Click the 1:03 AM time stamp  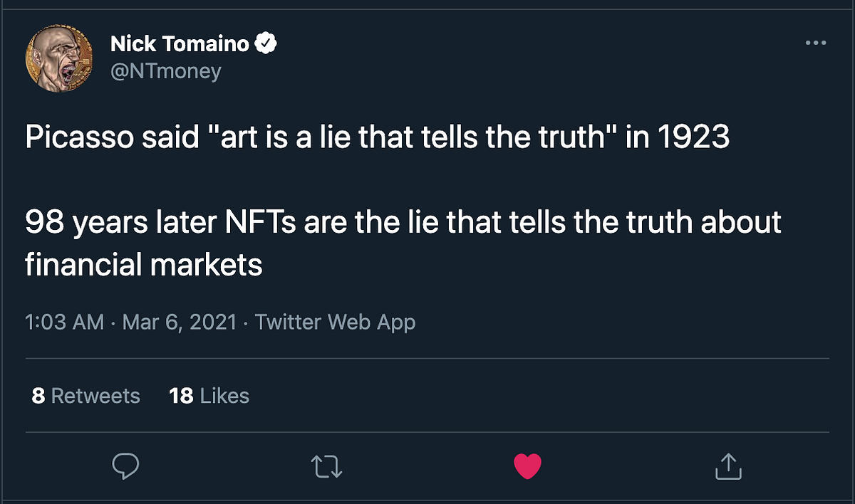[x=65, y=322]
